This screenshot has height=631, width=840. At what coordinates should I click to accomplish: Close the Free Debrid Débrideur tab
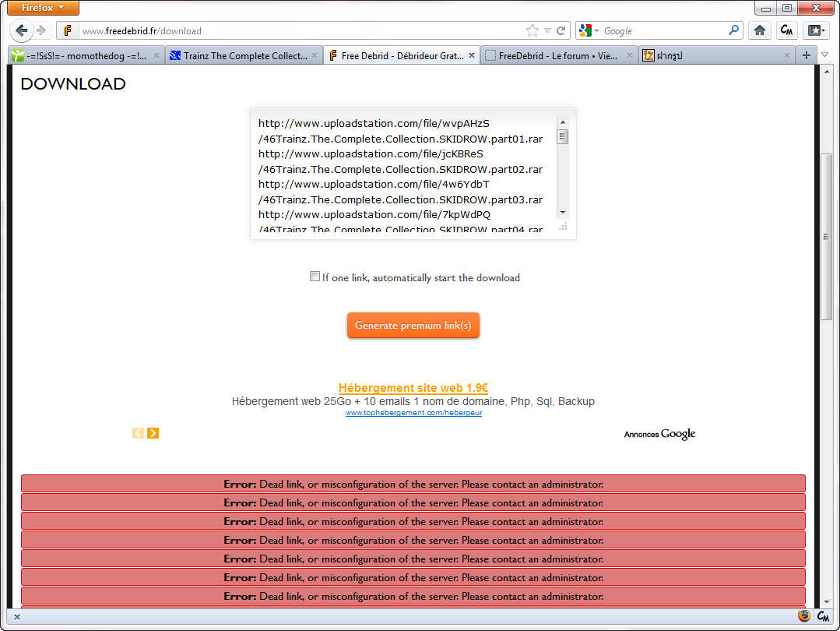point(472,55)
